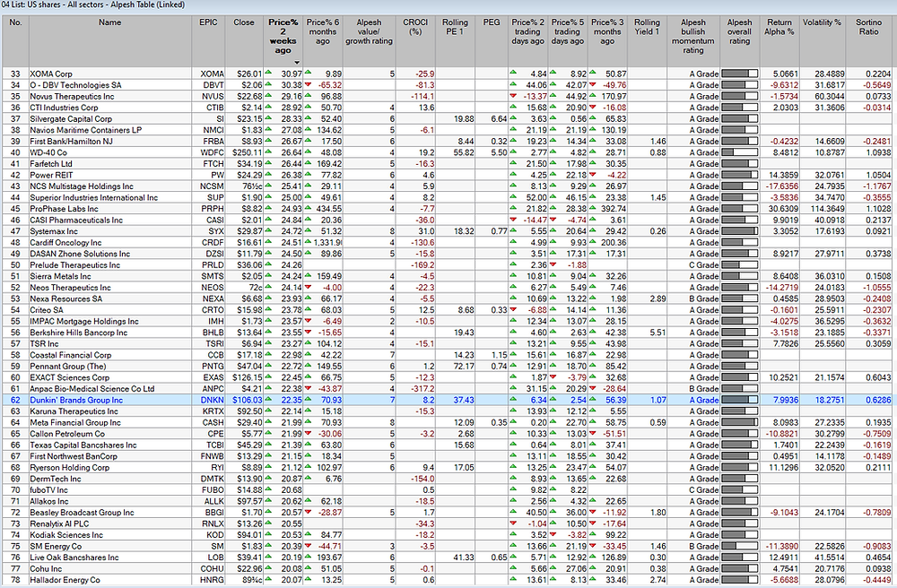The height and width of the screenshot is (588, 897).
Task: Click the Rolling Yield 1 column header
Action: 647,41
